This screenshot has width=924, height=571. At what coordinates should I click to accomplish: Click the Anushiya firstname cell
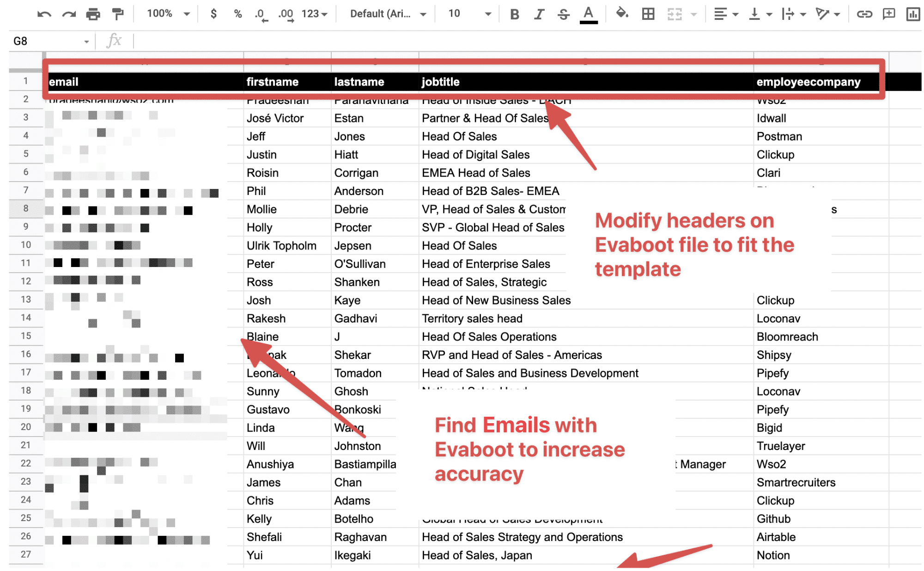click(287, 464)
